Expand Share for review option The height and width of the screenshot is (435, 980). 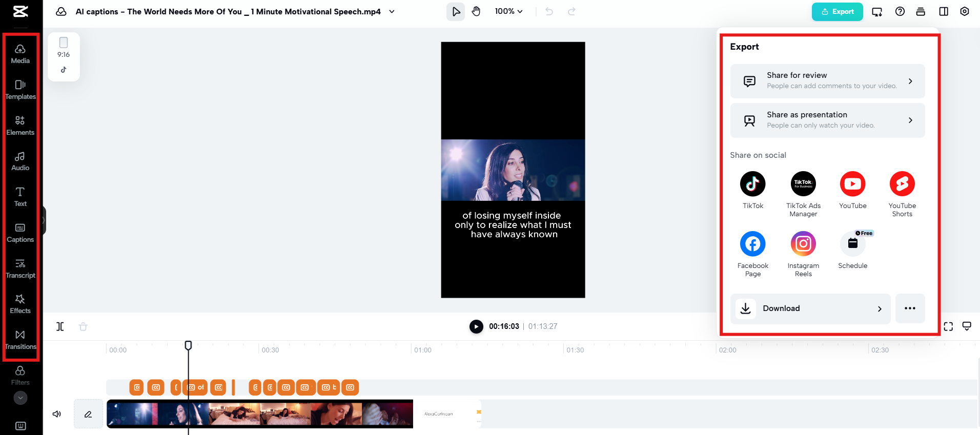tap(827, 81)
